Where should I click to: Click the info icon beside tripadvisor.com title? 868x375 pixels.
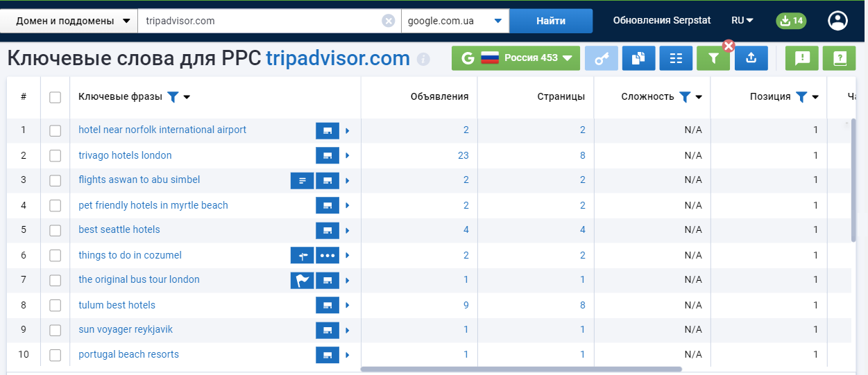click(423, 60)
